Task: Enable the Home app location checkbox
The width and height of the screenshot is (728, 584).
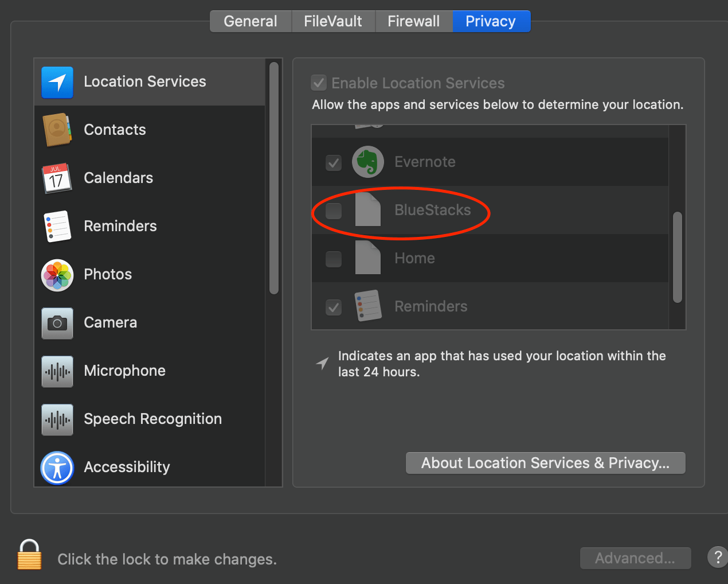Action: [x=334, y=259]
